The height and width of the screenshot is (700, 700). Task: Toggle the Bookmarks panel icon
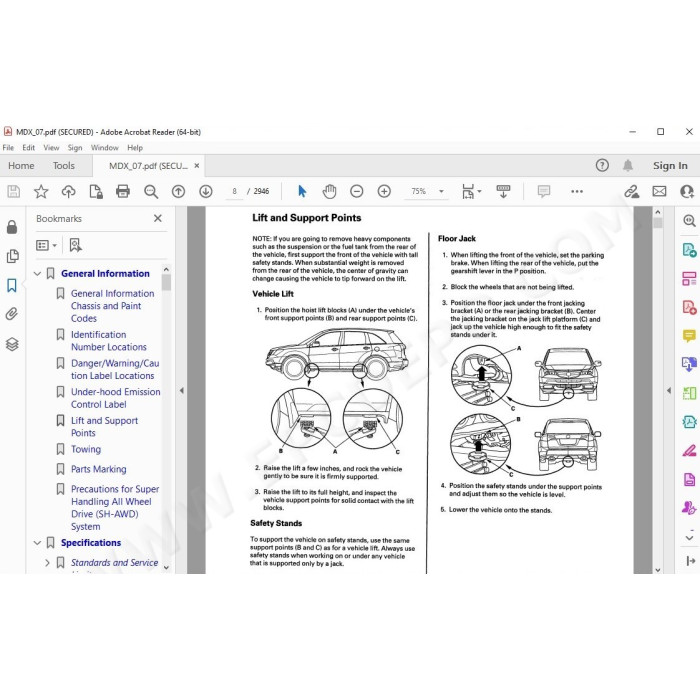(12, 285)
